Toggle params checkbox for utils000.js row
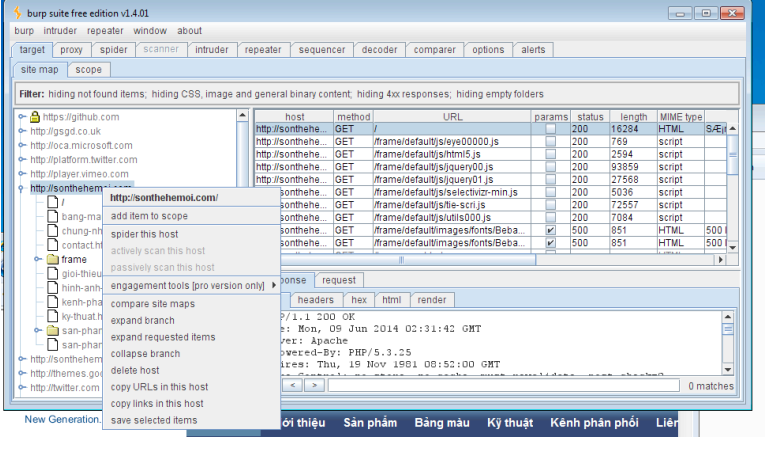This screenshot has width=767, height=450. coord(551,218)
